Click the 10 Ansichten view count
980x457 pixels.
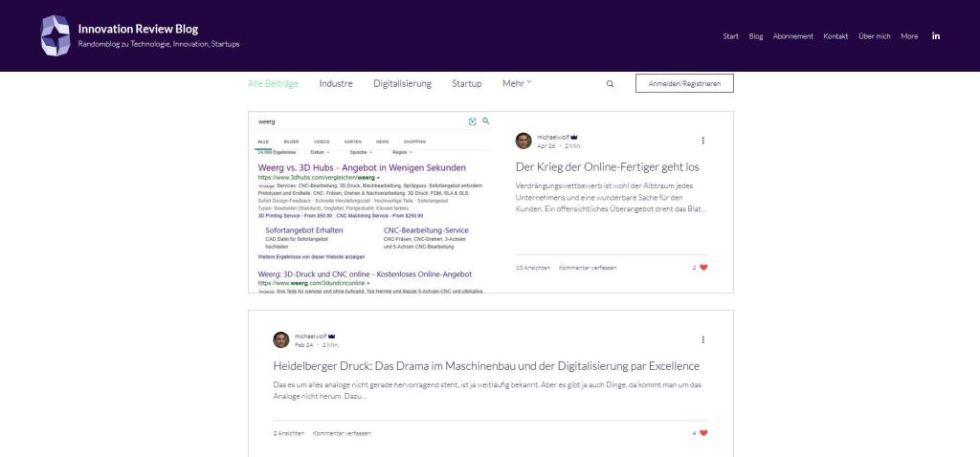(x=532, y=267)
